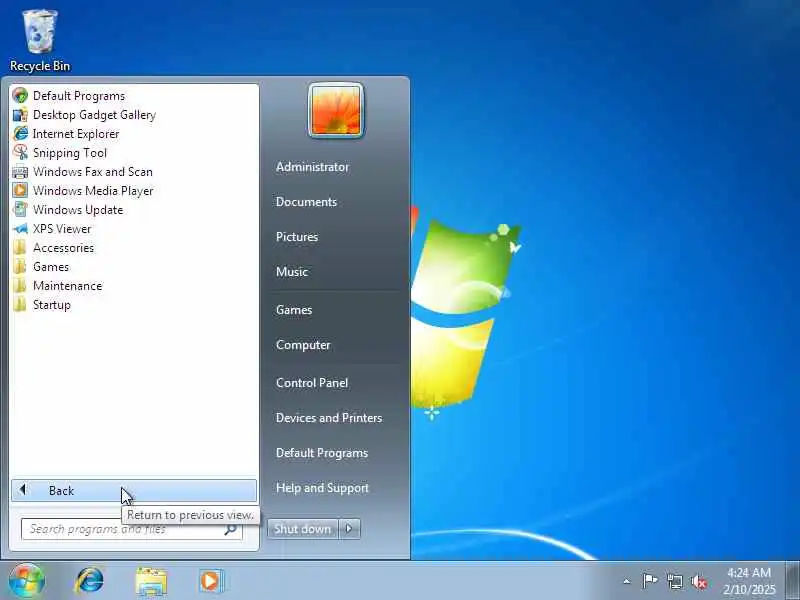Viewport: 800px width, 600px height.
Task: Launch Internet Explorer from the programs list
Action: click(x=76, y=134)
